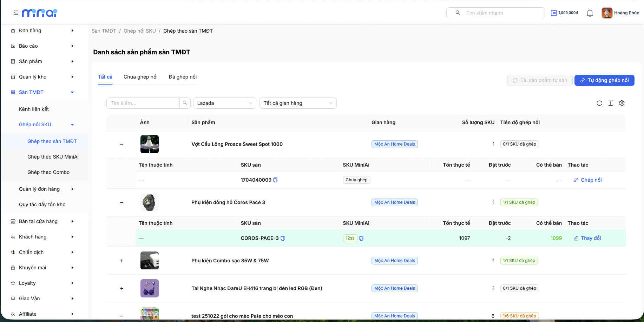
Task: Open the Hoàng Phúc user avatar
Action: (x=607, y=13)
